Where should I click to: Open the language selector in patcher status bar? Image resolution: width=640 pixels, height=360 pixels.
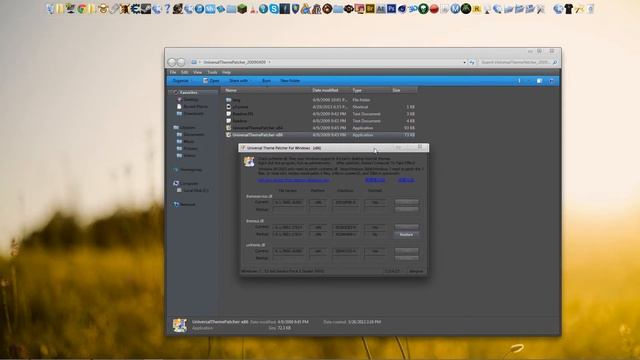[x=416, y=271]
